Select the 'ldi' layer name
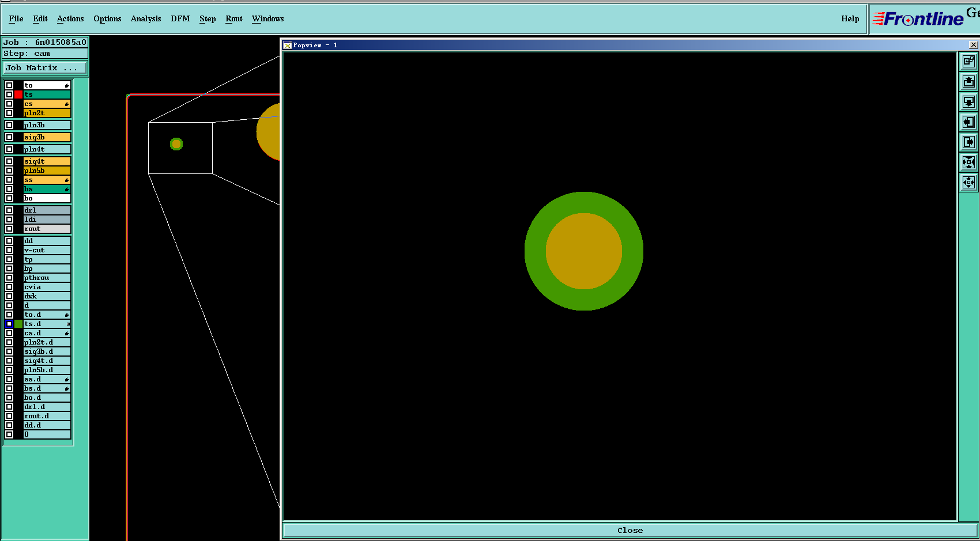 point(47,220)
